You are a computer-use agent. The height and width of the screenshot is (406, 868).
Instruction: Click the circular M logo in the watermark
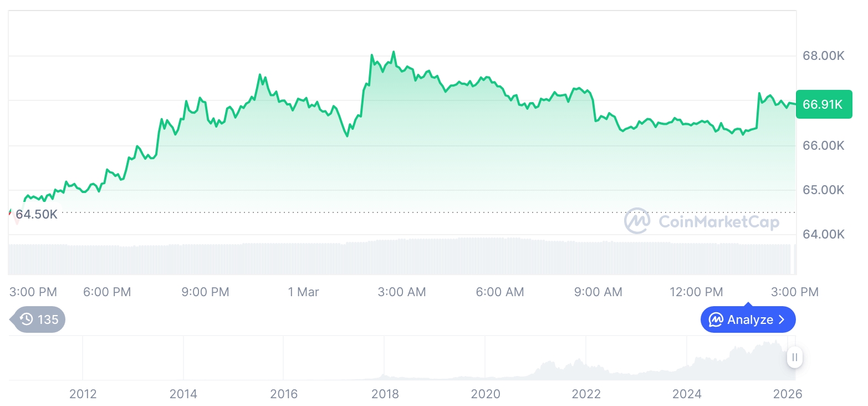click(637, 221)
